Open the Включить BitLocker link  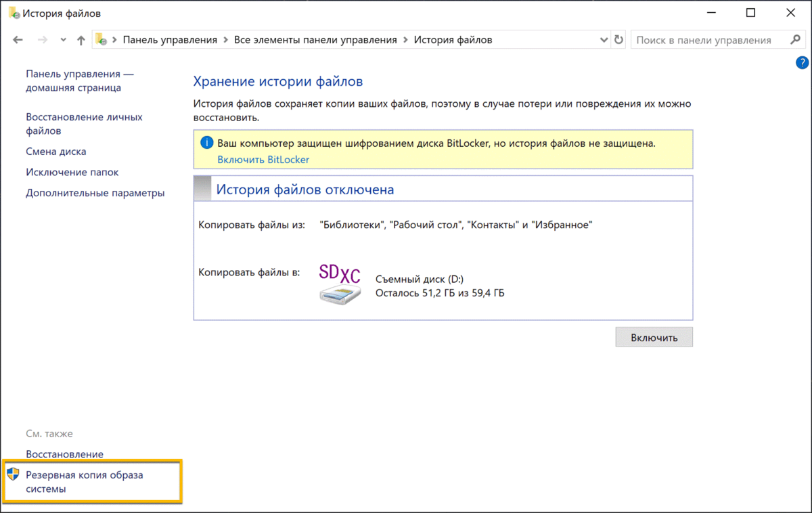pos(263,159)
